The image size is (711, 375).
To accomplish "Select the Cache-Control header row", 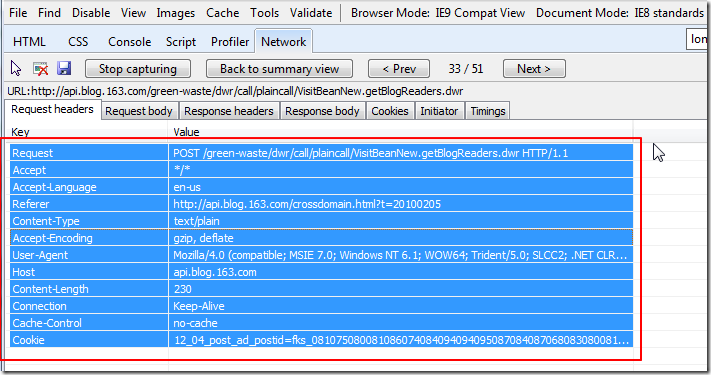I will click(321, 323).
